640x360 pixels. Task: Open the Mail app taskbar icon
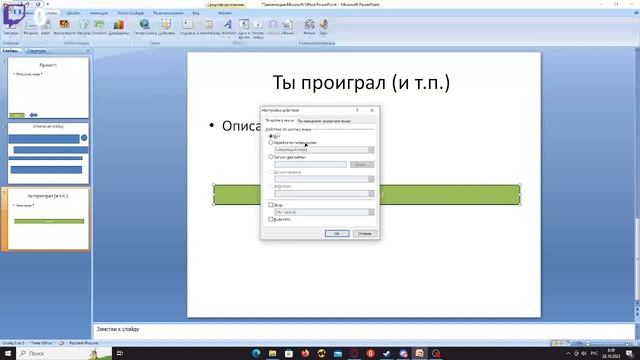click(338, 353)
